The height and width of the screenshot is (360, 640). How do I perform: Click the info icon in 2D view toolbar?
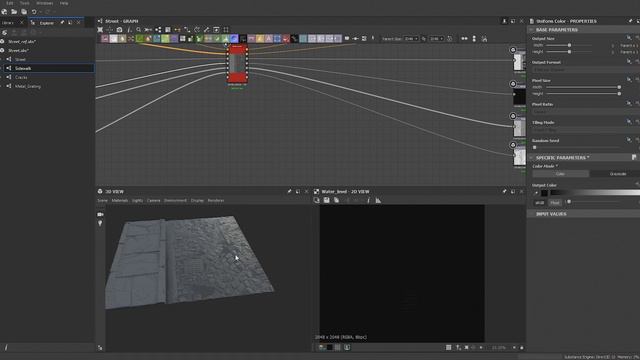tap(368, 200)
